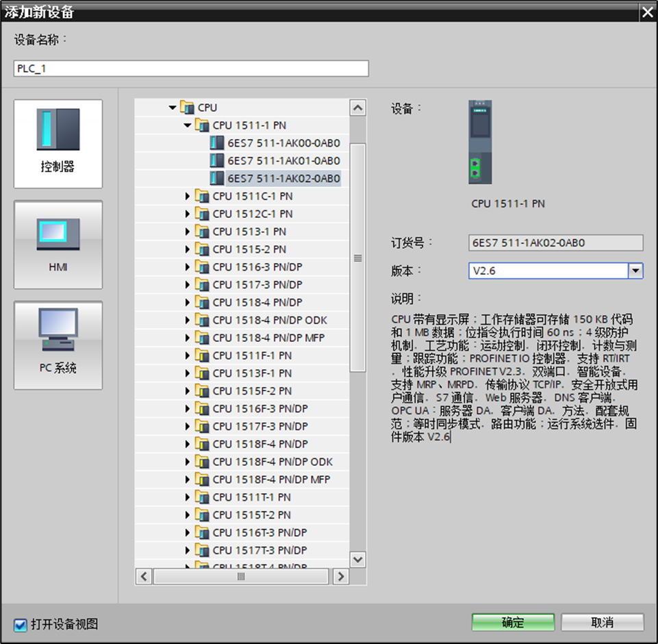This screenshot has height=644, width=658.
Task: Expand the CPU 1513-1 PN node
Action: [188, 232]
